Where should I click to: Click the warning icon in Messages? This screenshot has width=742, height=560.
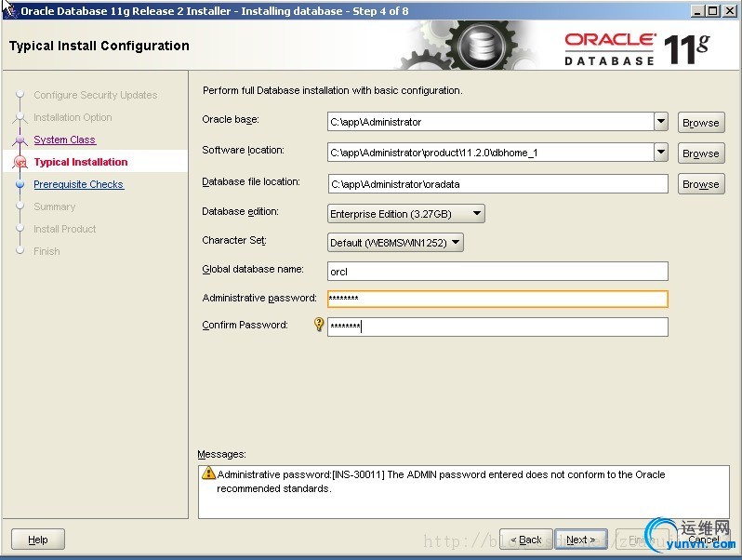click(x=208, y=473)
